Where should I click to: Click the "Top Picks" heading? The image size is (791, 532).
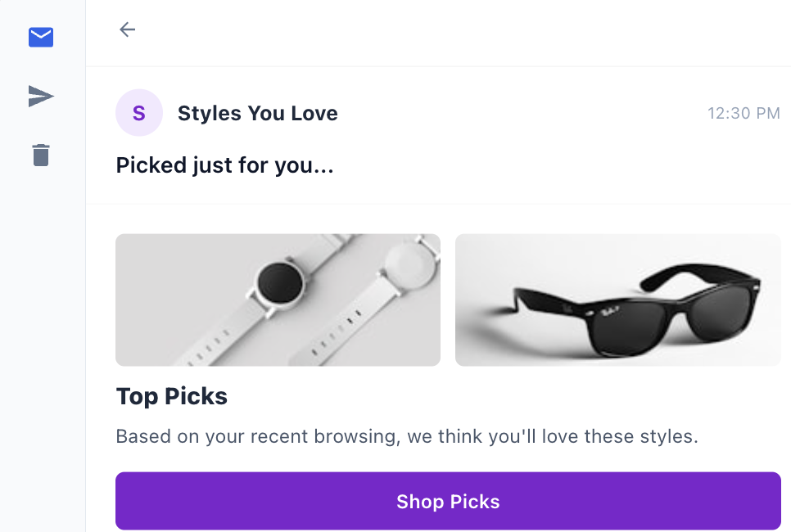(x=171, y=396)
